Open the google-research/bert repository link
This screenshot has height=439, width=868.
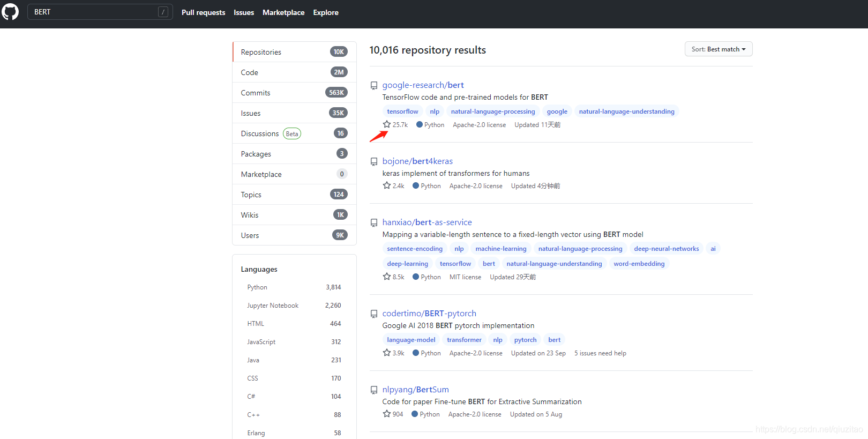click(423, 85)
